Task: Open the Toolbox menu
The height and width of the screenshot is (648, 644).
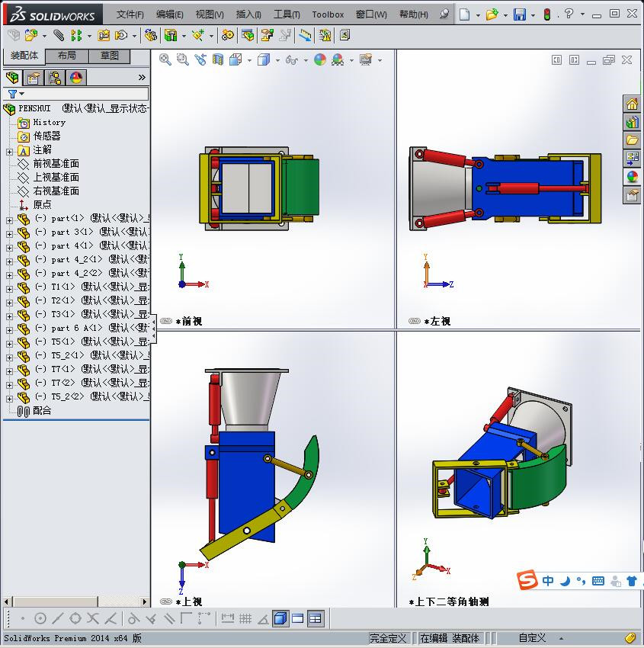Action: (328, 14)
